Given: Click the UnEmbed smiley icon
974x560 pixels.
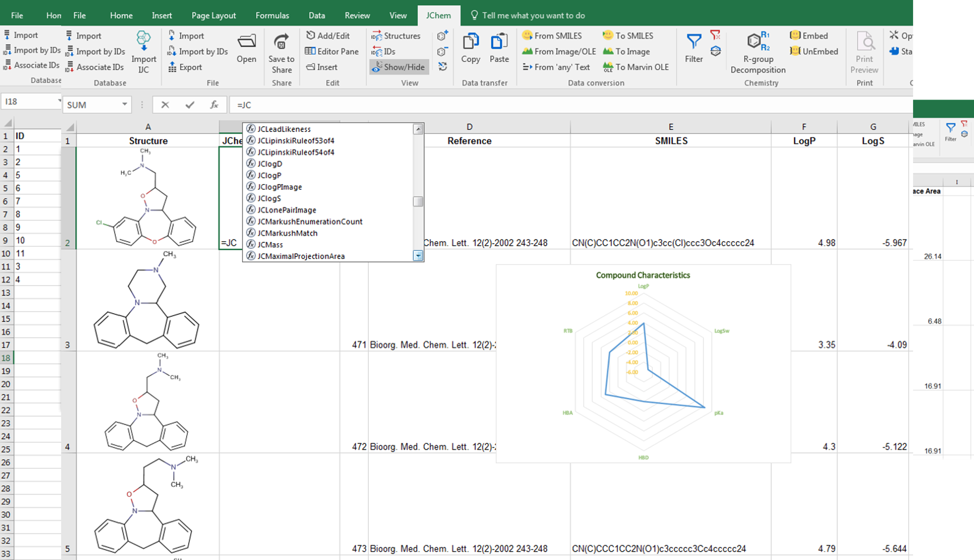Looking at the screenshot, I should point(795,51).
